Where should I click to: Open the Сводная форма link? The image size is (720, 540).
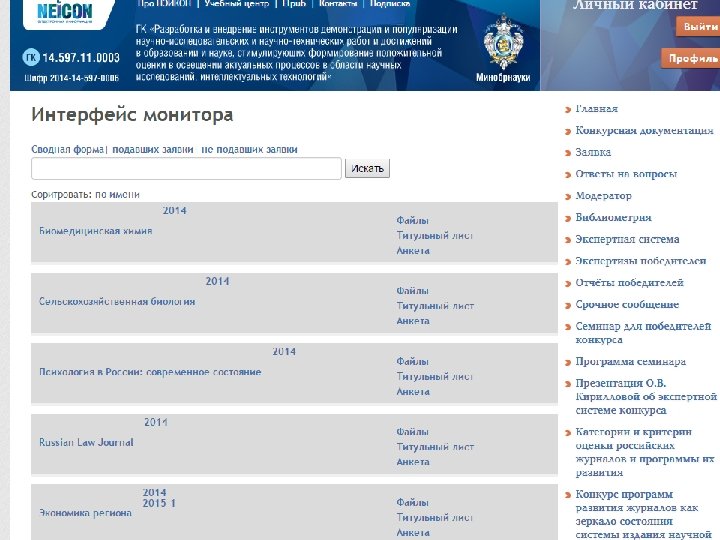pyautogui.click(x=68, y=149)
